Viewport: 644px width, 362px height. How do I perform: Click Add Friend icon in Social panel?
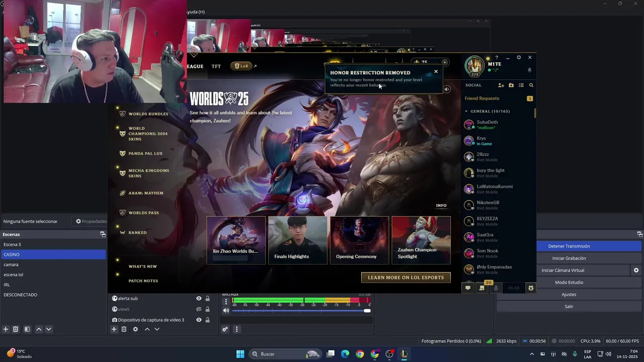[501, 85]
